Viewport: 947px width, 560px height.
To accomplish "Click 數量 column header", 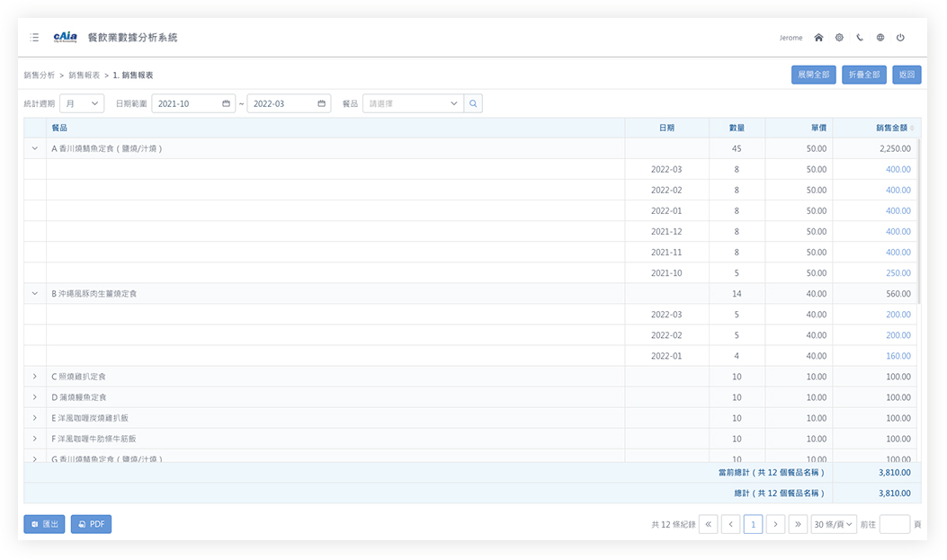I will (x=737, y=128).
